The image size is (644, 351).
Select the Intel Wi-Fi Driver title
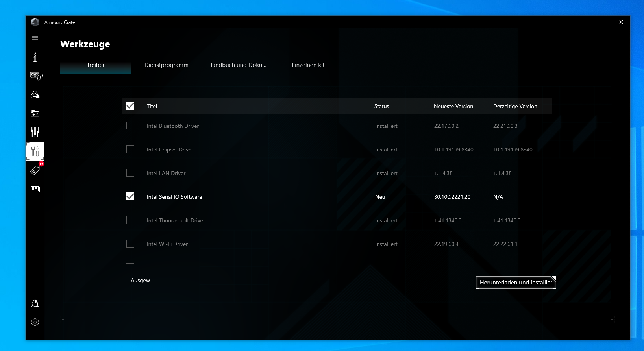[x=167, y=244]
